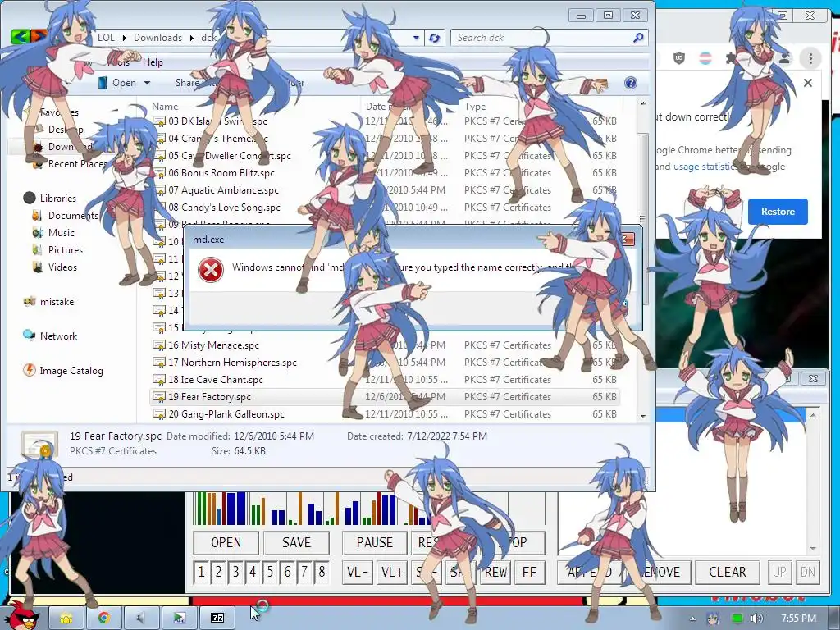Sort files by Type column header
Image resolution: width=840 pixels, height=630 pixels.
(475, 106)
